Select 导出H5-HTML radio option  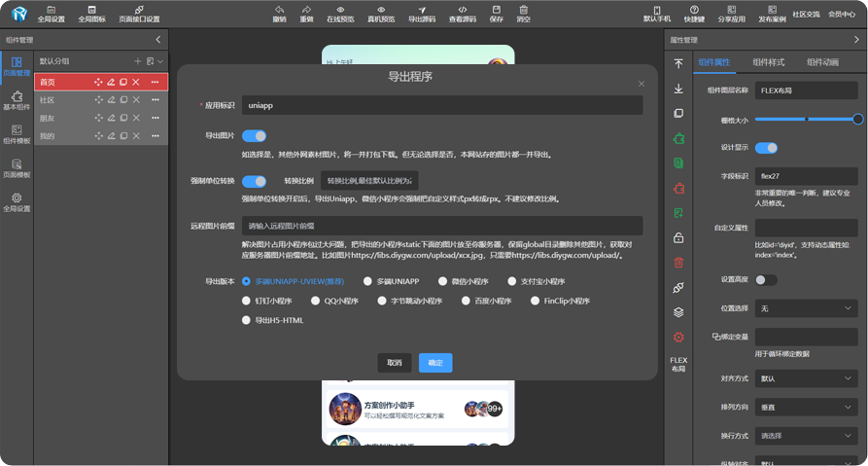[x=247, y=320]
